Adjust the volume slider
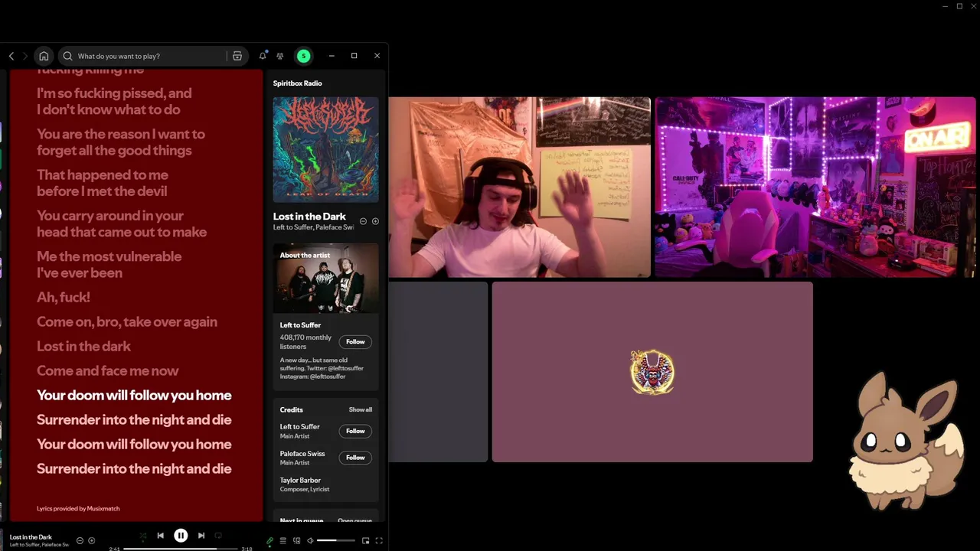The height and width of the screenshot is (551, 980). [x=337, y=540]
